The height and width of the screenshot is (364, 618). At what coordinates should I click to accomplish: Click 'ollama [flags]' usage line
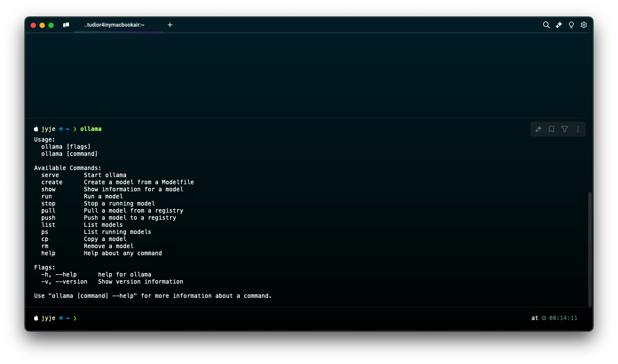(x=66, y=146)
